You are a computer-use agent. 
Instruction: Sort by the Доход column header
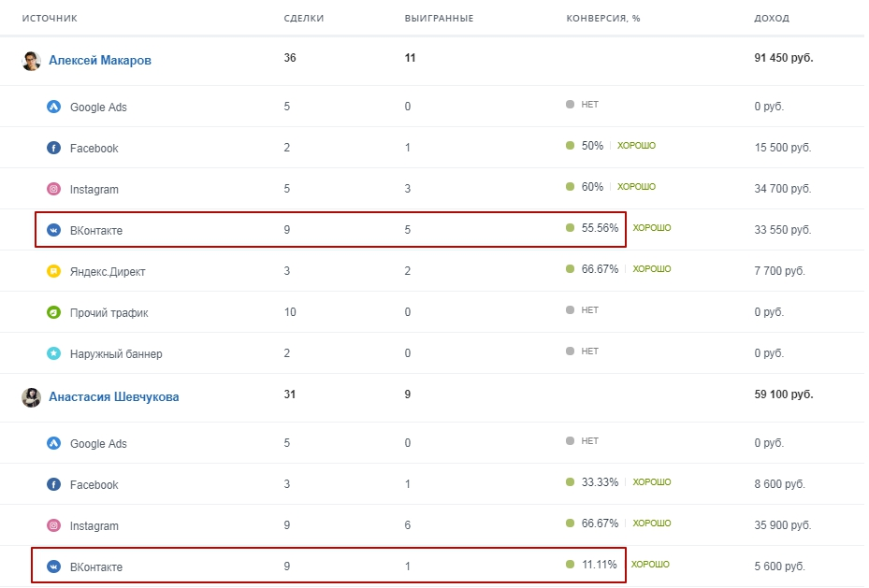[x=772, y=19]
